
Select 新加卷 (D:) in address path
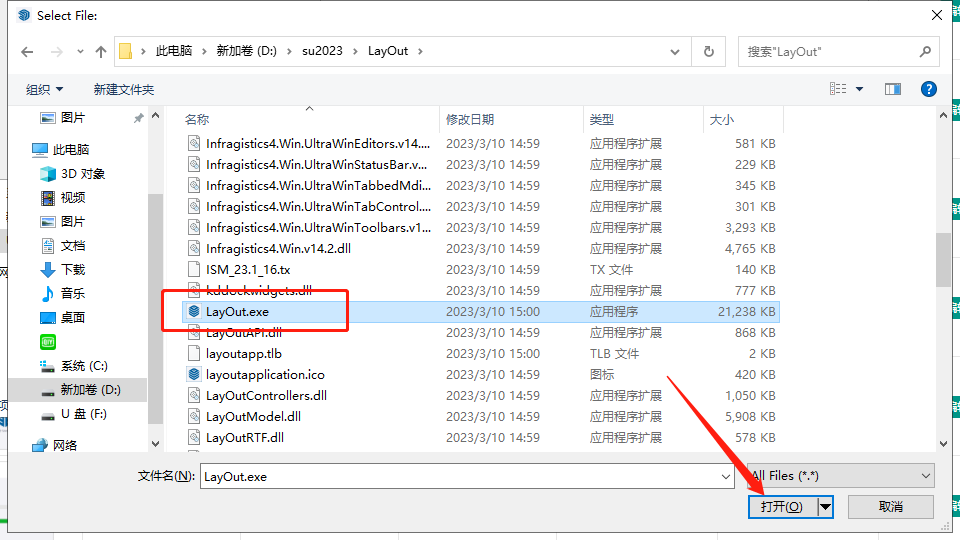click(x=246, y=51)
